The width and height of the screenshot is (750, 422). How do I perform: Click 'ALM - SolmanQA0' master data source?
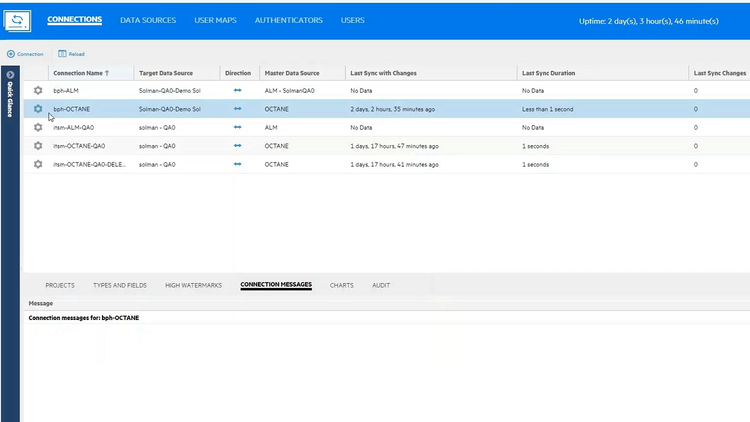pos(289,90)
